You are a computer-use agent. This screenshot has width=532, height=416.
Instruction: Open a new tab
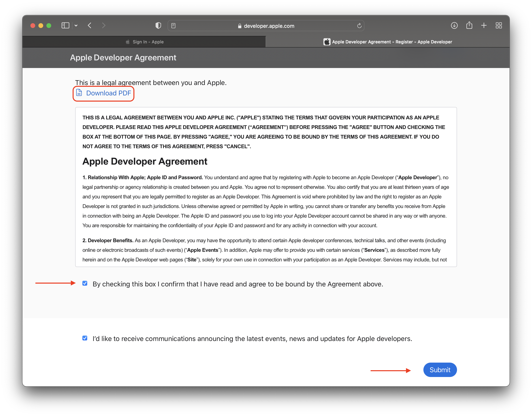[x=484, y=26]
